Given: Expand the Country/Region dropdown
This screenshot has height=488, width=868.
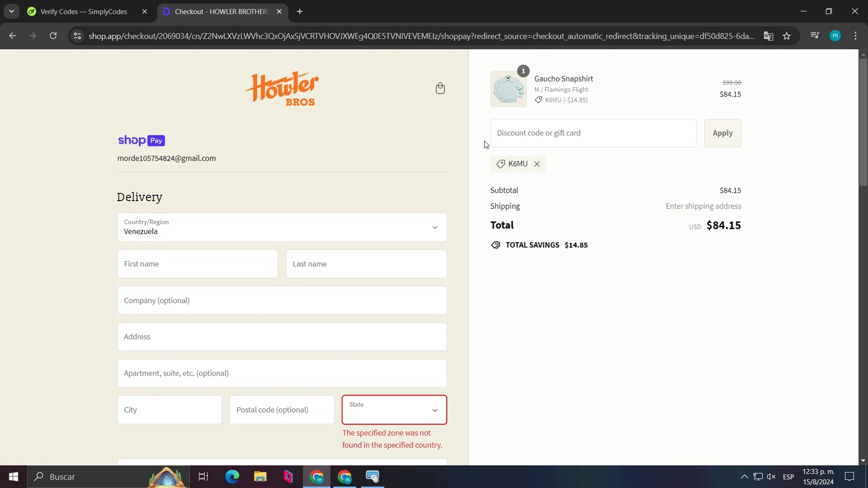Looking at the screenshot, I should [282, 227].
